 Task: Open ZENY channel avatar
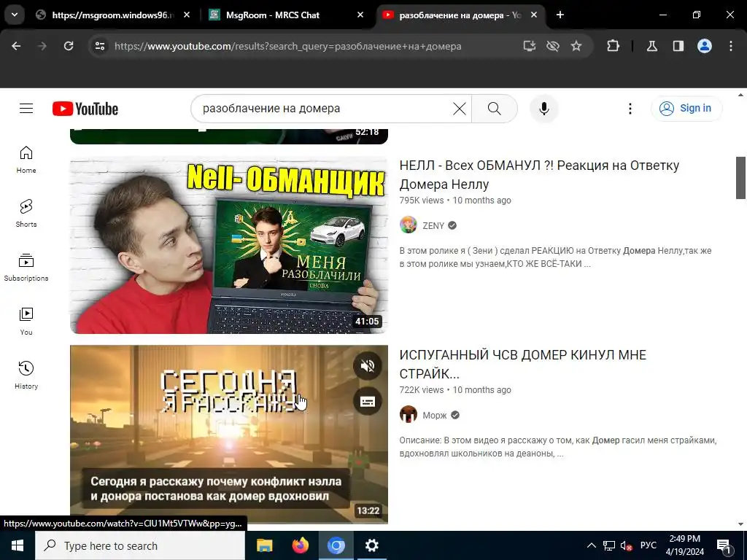pyautogui.click(x=409, y=225)
